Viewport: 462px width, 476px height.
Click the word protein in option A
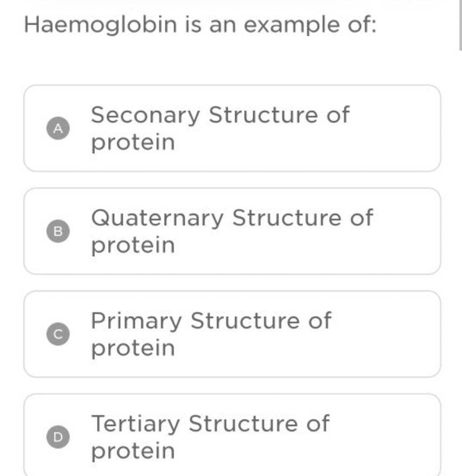click(132, 141)
